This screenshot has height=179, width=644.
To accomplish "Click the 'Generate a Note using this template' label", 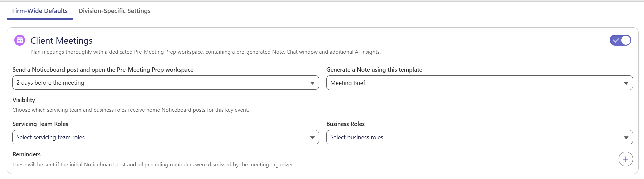I will pyautogui.click(x=374, y=70).
